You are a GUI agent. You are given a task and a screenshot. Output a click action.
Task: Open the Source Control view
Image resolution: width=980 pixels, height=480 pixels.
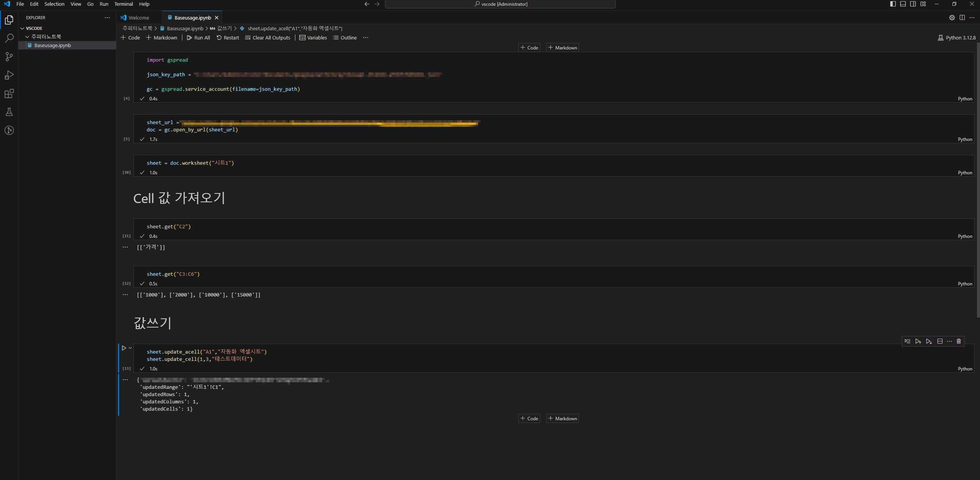[9, 57]
